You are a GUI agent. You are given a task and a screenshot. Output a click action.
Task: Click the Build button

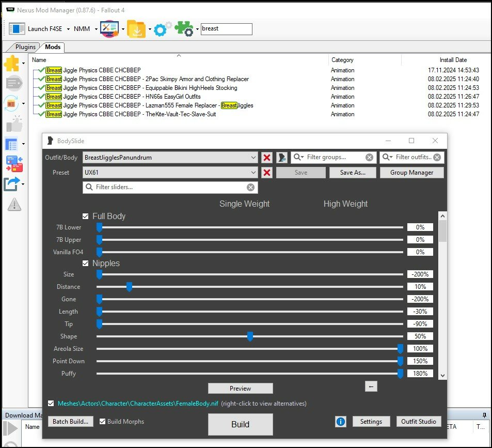coord(241,424)
